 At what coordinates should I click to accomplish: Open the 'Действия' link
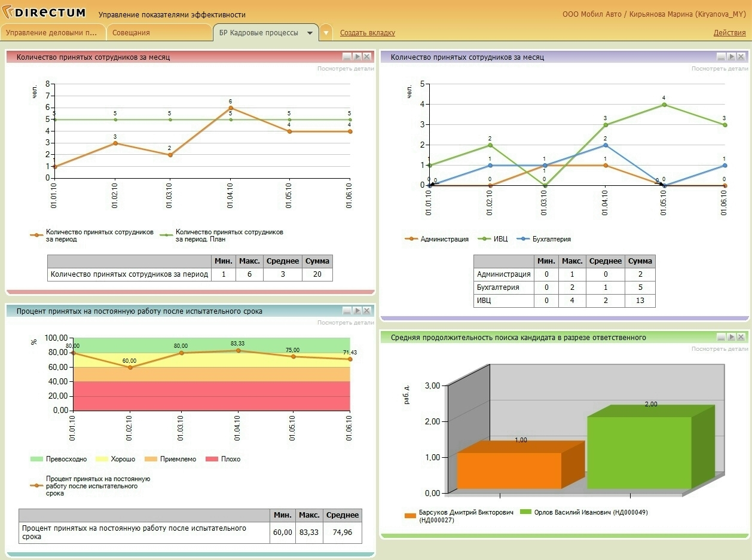tap(729, 33)
